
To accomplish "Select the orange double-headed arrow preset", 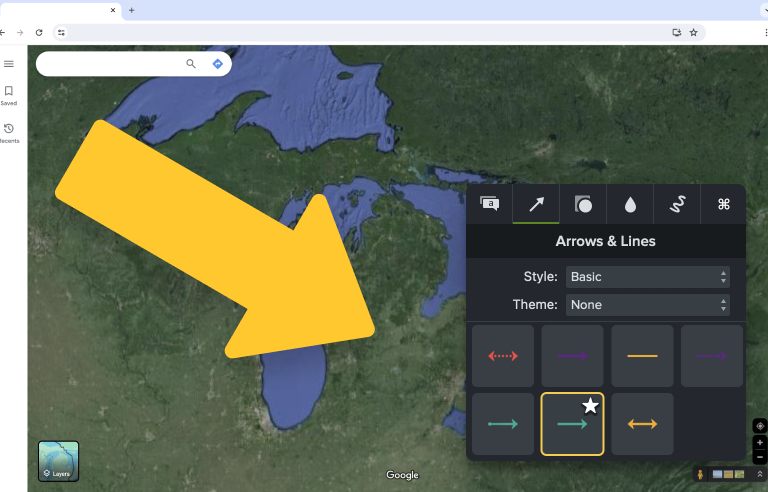I will pos(642,424).
